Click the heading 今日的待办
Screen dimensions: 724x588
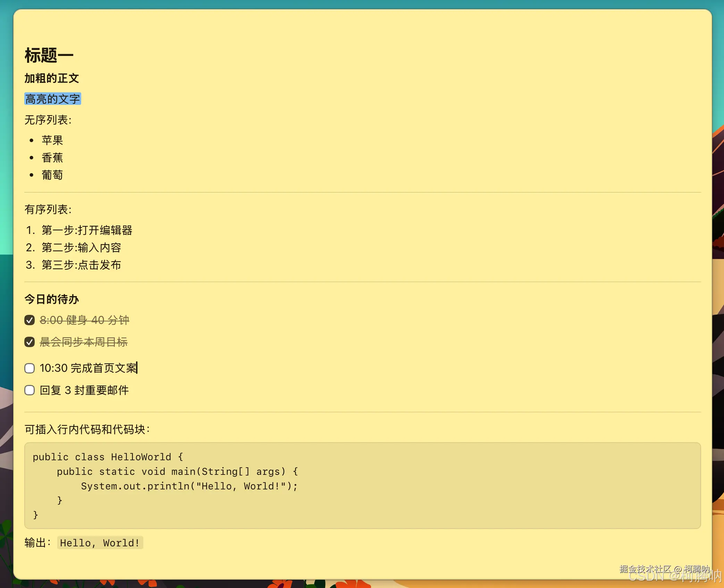(52, 299)
